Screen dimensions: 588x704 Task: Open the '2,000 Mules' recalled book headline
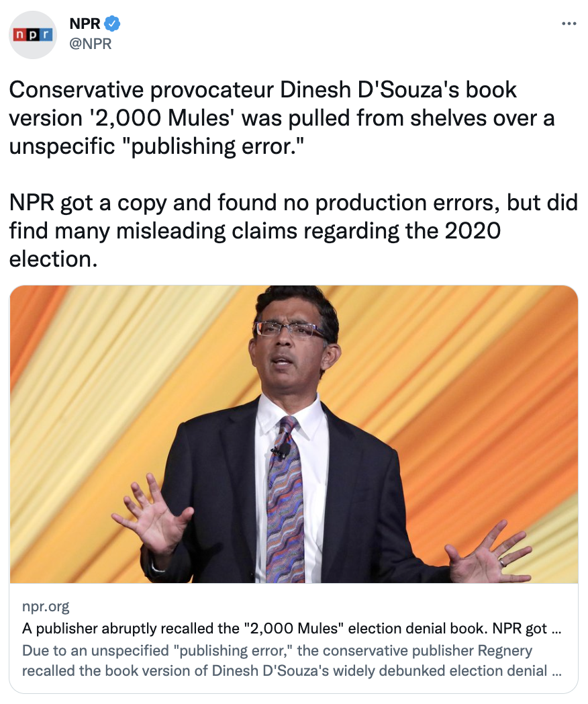point(291,629)
